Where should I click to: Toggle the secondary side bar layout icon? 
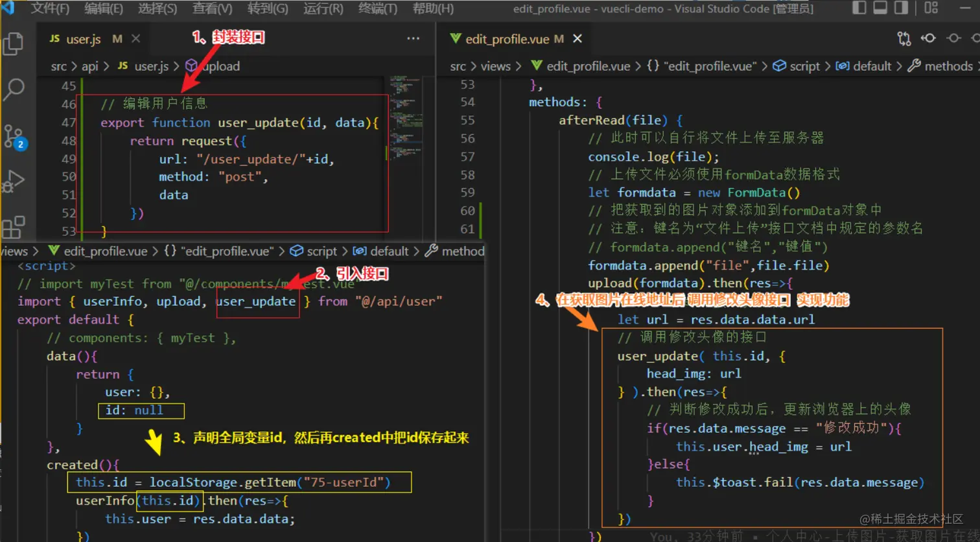coord(901,8)
